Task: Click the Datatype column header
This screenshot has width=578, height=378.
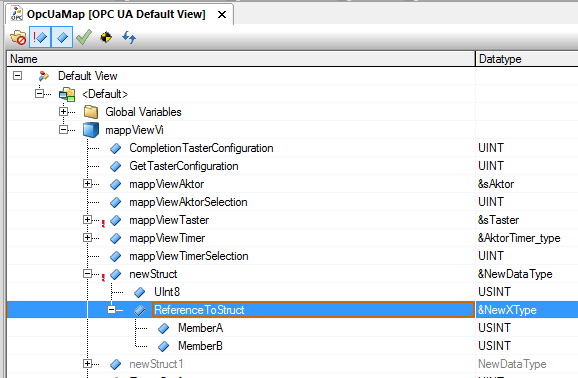Action: pyautogui.click(x=527, y=59)
